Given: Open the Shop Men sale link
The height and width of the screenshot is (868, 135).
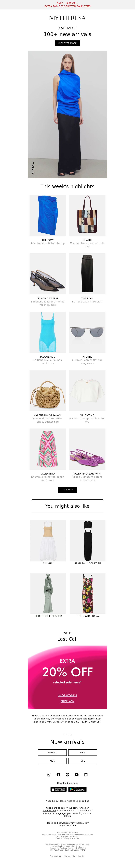Looking at the screenshot, I should (67, 701).
